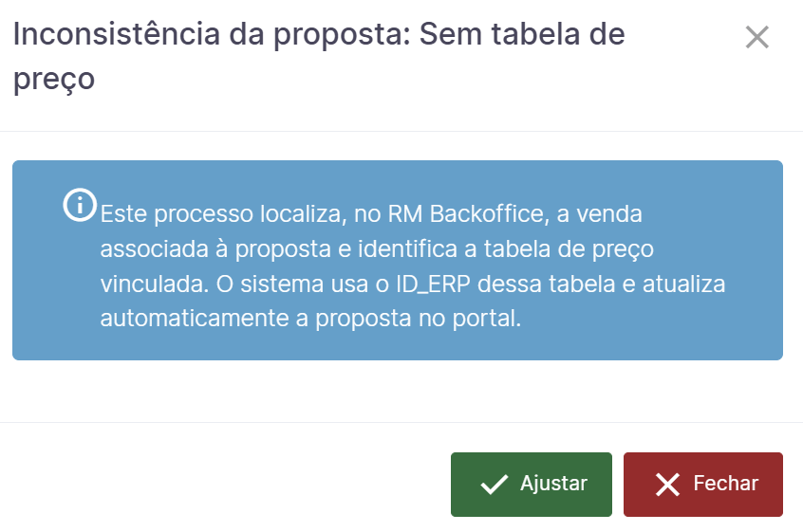This screenshot has height=532, width=803.
Task: Click the checkmark icon on Ajustar
Action: point(495,485)
